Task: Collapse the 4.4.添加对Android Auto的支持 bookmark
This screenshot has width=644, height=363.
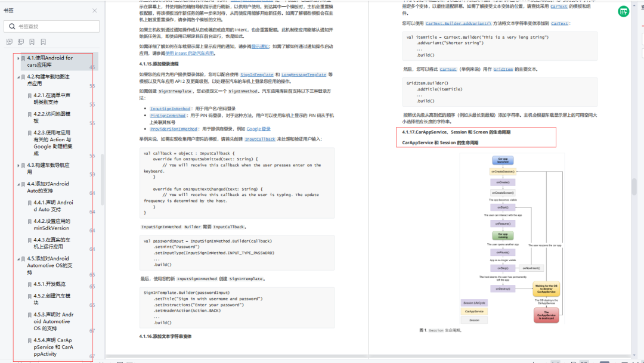Action: coord(18,184)
